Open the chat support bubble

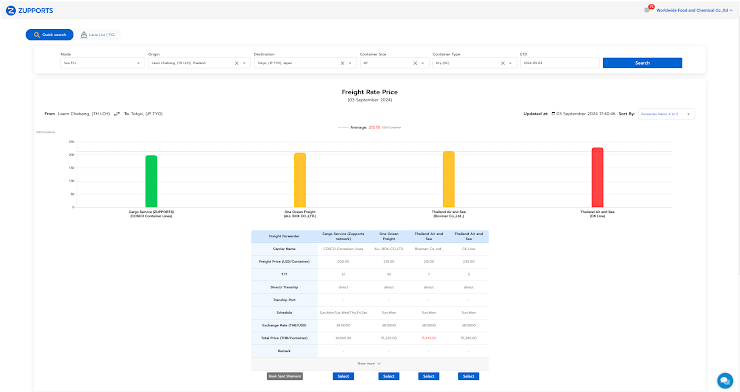pos(725,380)
